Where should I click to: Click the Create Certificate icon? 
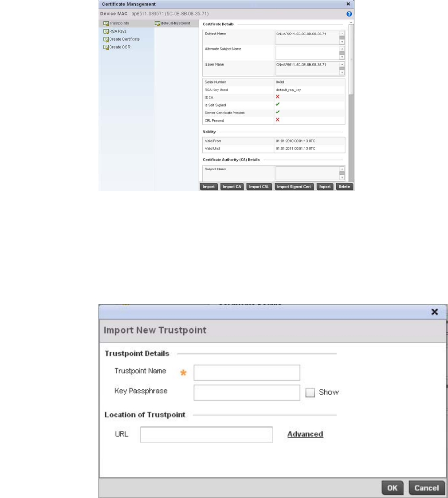106,39
